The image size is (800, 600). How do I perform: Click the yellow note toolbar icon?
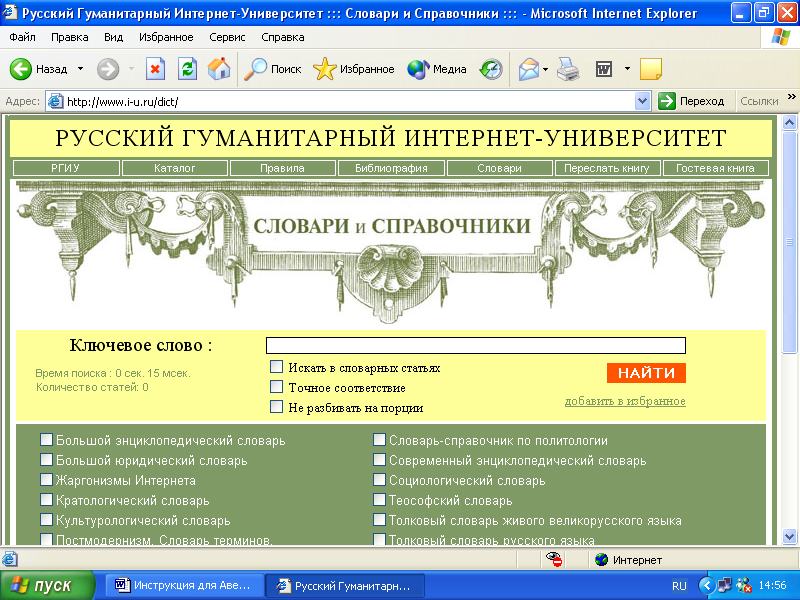[651, 69]
